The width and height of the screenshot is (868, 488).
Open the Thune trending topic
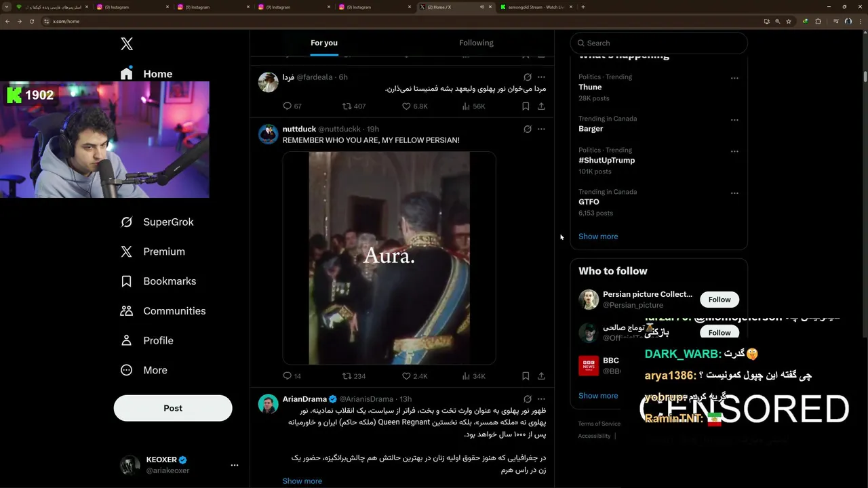click(x=590, y=87)
